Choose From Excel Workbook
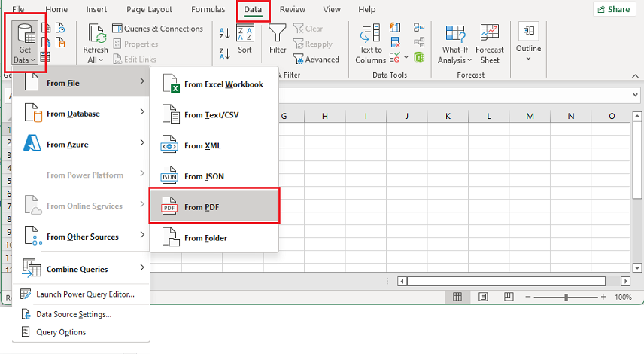The width and height of the screenshot is (644, 354). click(214, 84)
